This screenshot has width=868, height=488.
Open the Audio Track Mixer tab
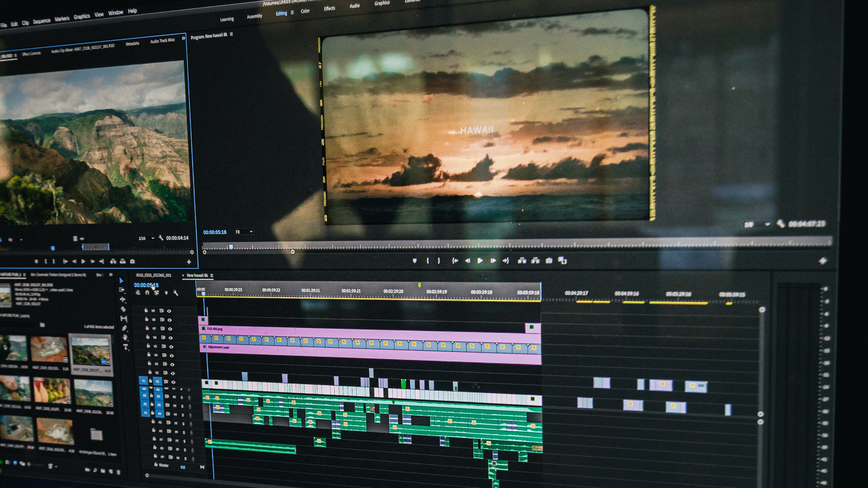(162, 41)
